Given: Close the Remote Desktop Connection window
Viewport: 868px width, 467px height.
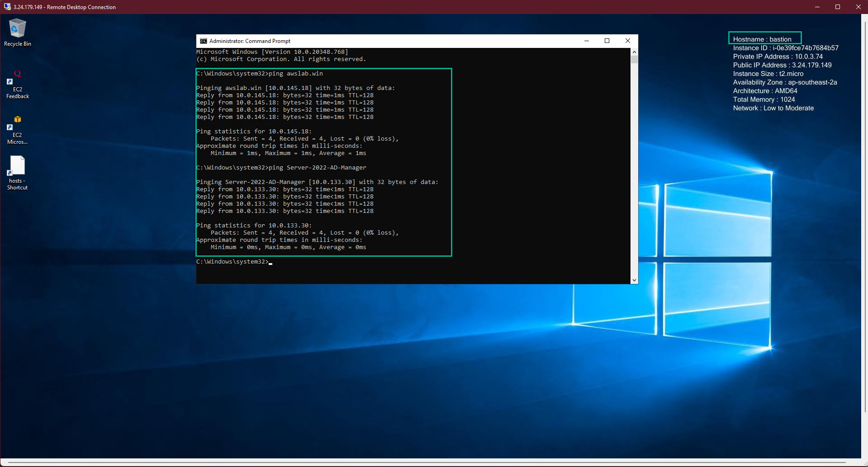Looking at the screenshot, I should pyautogui.click(x=858, y=7).
